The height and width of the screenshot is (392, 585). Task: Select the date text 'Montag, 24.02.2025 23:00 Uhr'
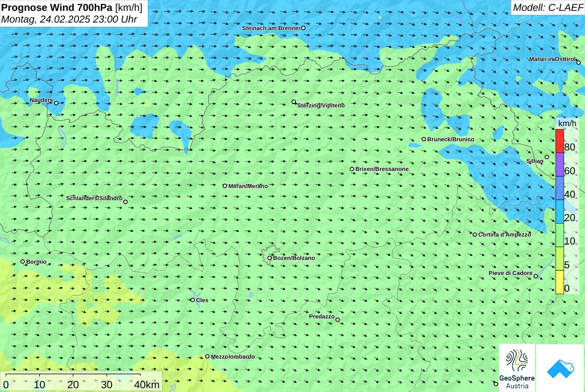click(x=69, y=19)
